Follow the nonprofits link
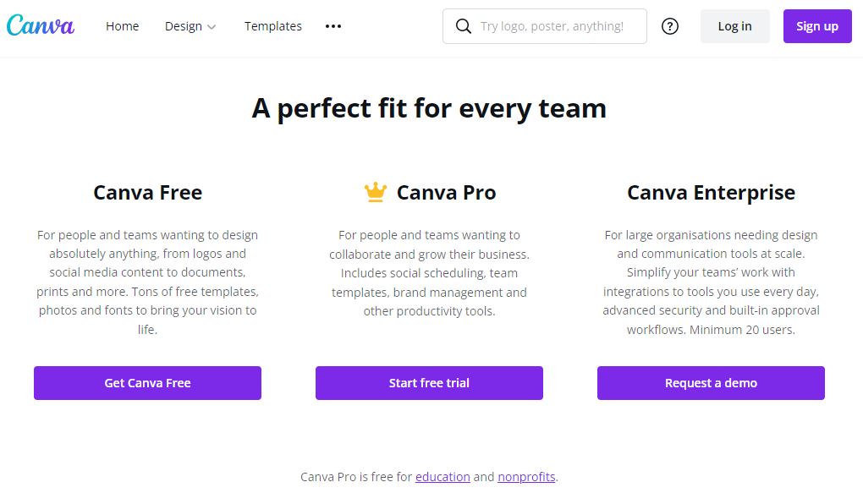Viewport: 863px width, 504px height. tap(526, 476)
